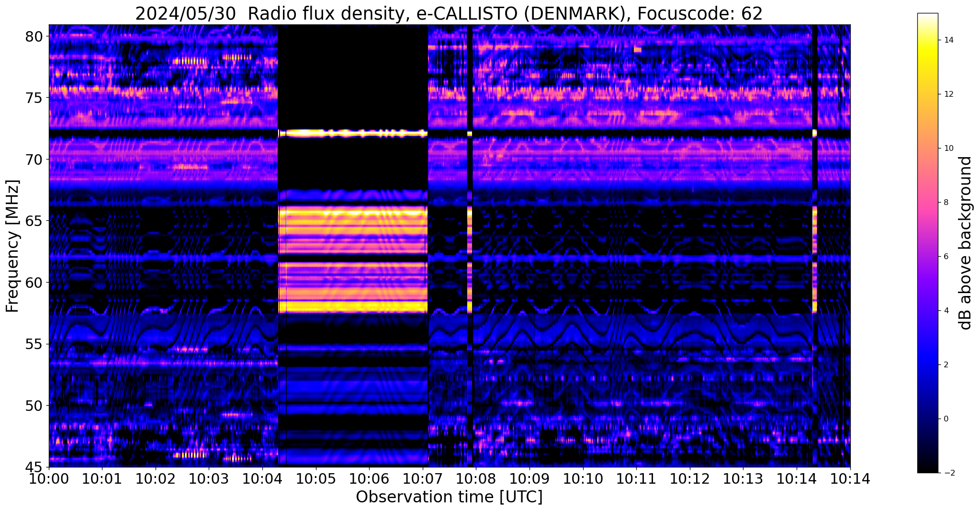
Task: Click the 70 MHz frequency tick label
Action: pyautogui.click(x=34, y=159)
